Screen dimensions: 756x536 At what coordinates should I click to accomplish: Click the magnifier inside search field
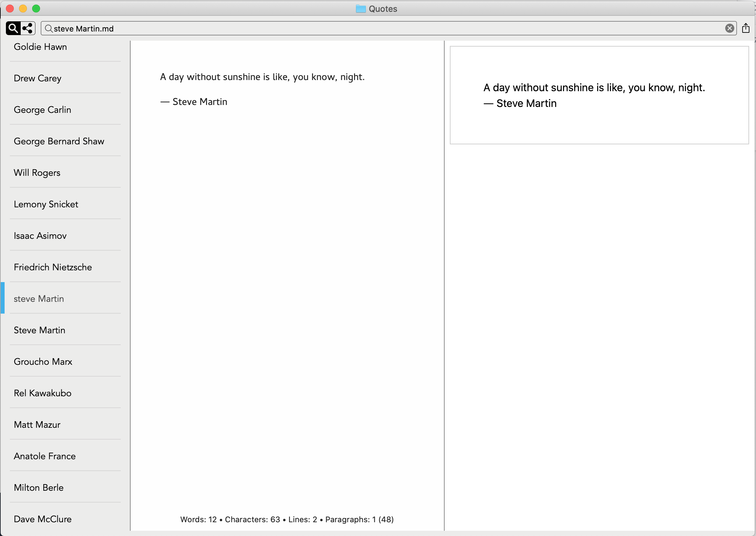[x=49, y=29]
